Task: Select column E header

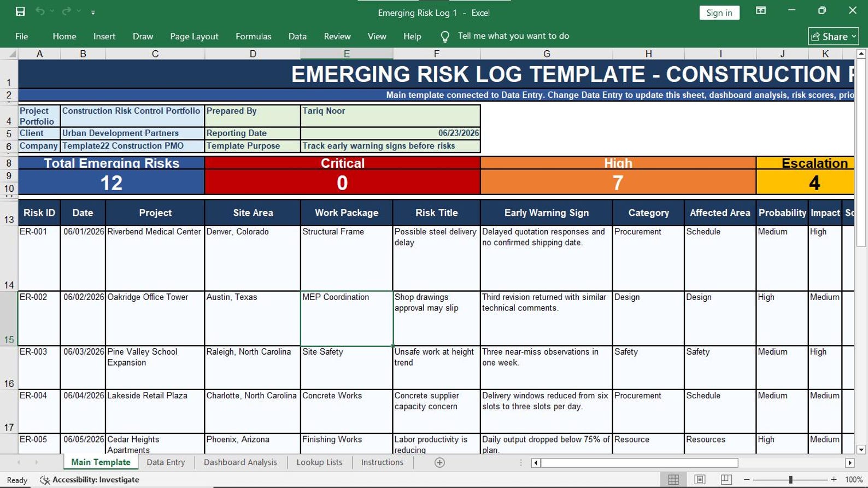Action: tap(347, 54)
